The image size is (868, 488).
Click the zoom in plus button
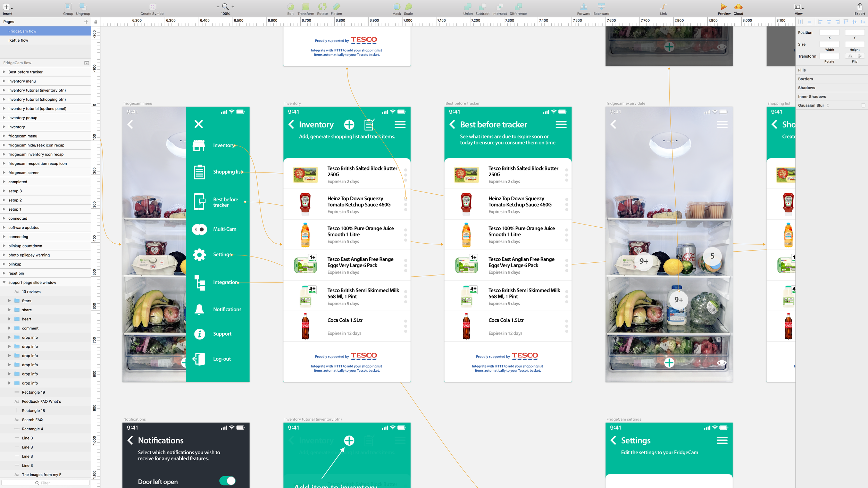coord(233,7)
